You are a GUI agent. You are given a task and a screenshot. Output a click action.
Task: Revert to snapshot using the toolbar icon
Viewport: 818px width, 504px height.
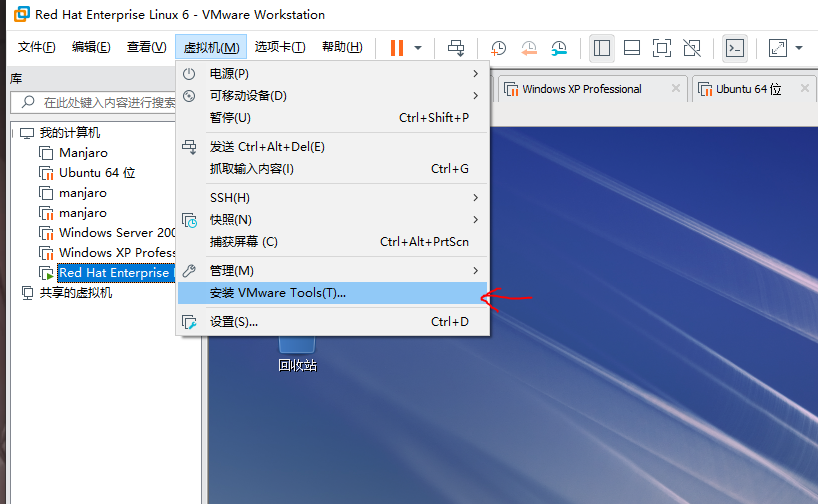pyautogui.click(x=528, y=48)
